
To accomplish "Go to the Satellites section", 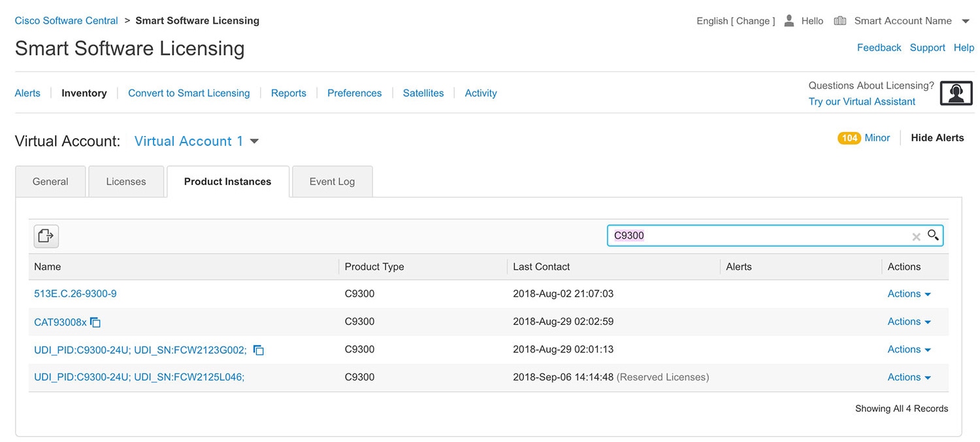I will (x=423, y=93).
